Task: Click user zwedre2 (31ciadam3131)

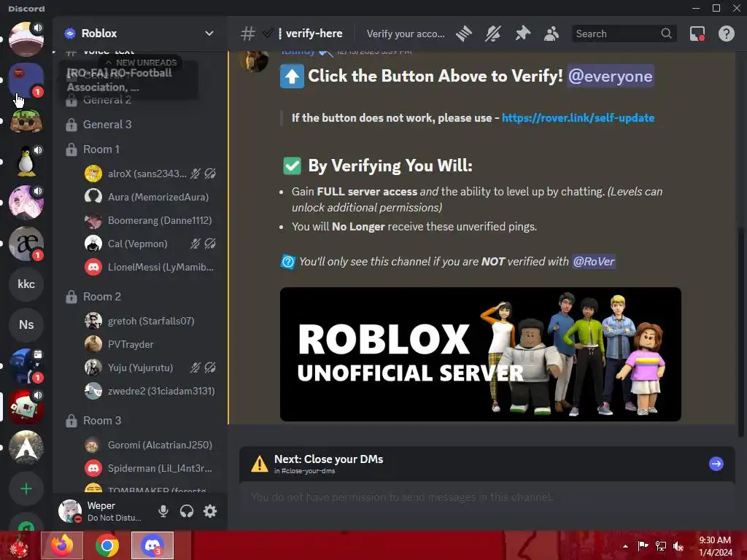Action: pyautogui.click(x=150, y=391)
